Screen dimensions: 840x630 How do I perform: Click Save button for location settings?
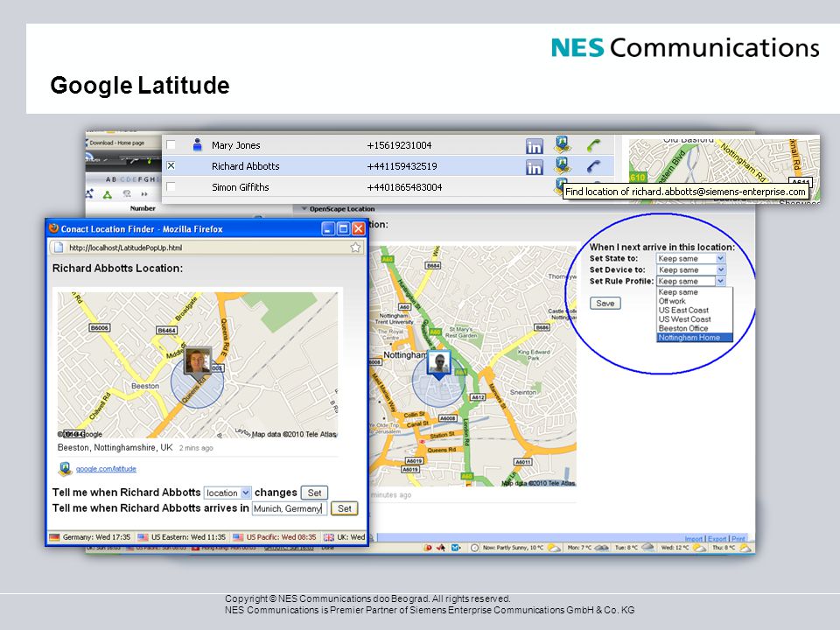click(x=605, y=304)
